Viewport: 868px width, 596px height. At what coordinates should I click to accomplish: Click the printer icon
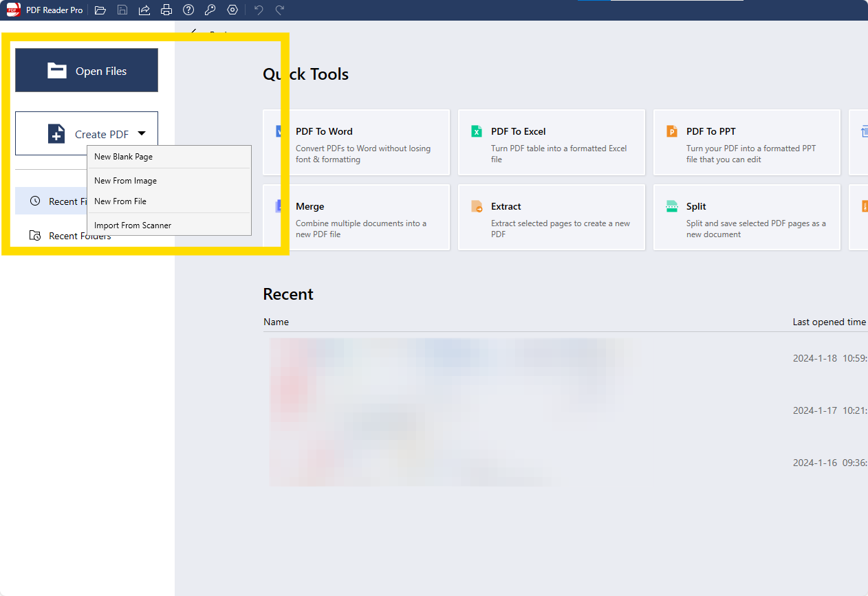point(166,10)
